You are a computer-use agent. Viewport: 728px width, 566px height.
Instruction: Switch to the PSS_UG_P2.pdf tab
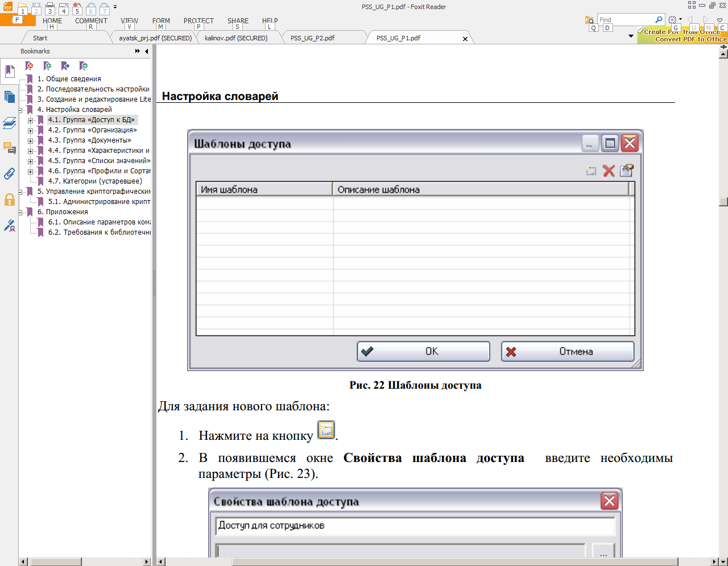(x=312, y=38)
